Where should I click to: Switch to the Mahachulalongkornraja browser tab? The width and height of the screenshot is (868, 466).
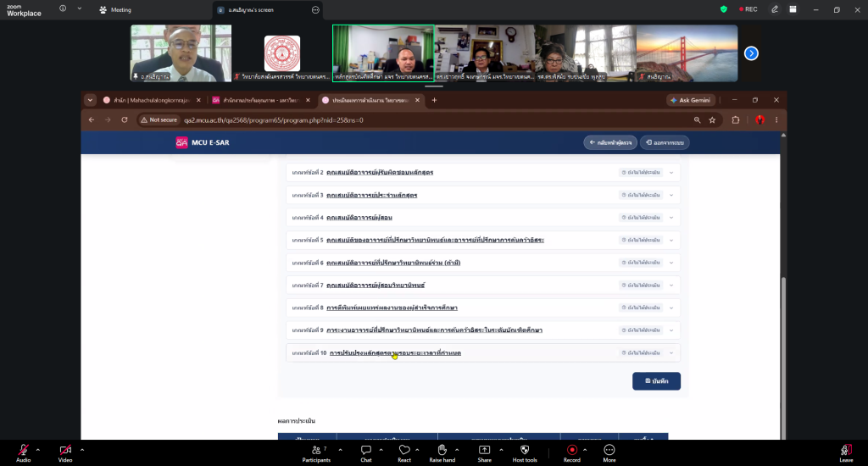152,100
